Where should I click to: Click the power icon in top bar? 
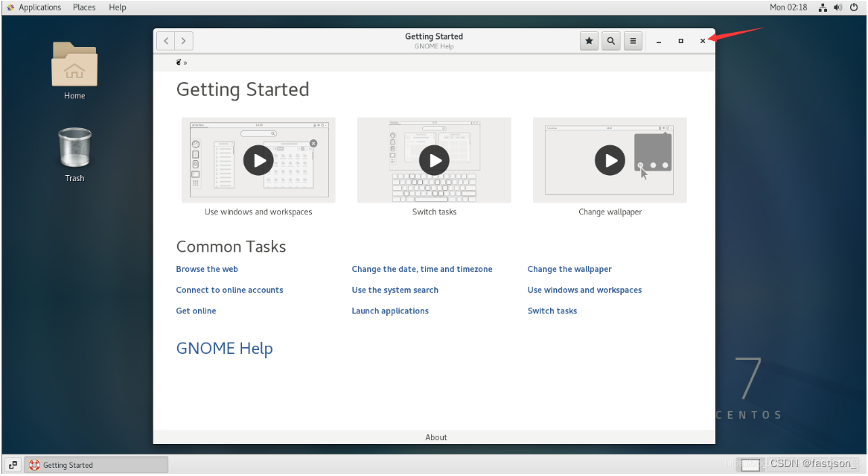(x=854, y=7)
